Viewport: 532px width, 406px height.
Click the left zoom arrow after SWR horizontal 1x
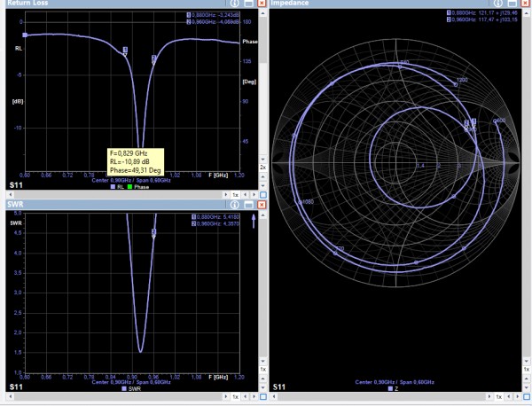point(246,396)
